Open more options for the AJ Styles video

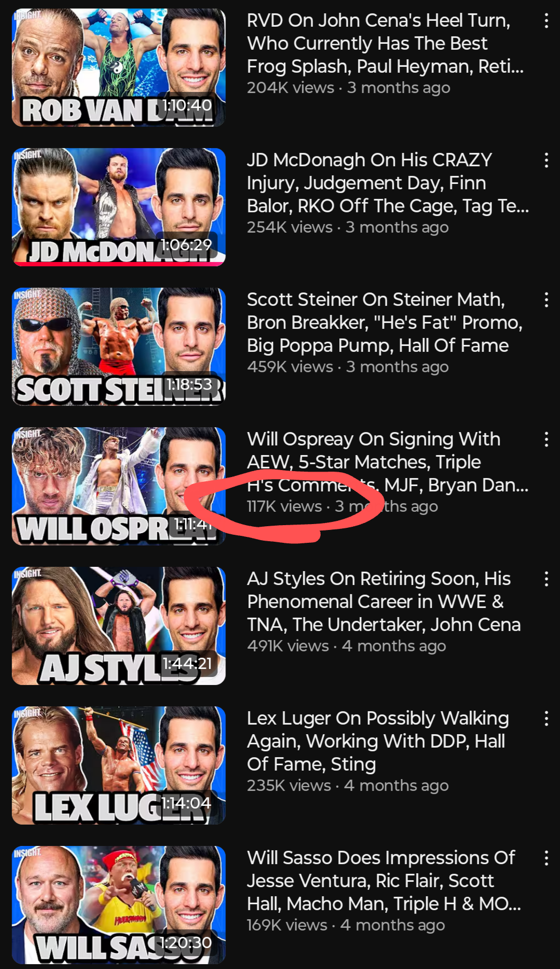546,579
